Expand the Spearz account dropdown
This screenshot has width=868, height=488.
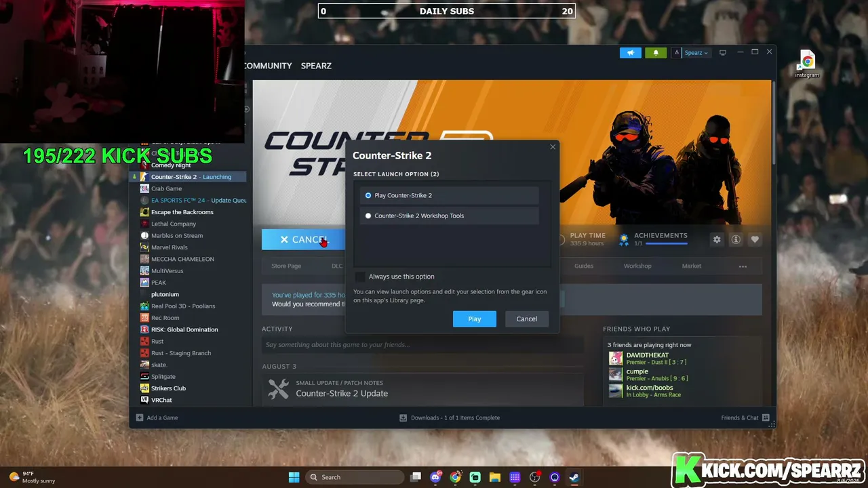696,53
